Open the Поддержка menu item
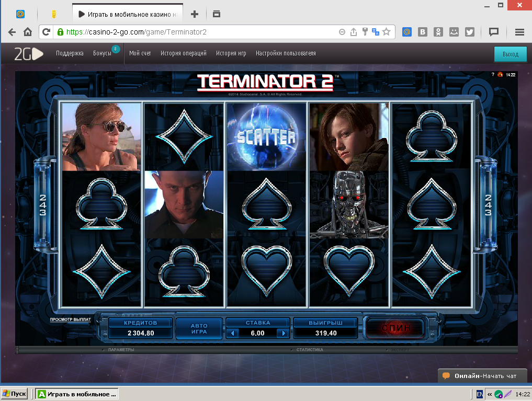This screenshot has width=532, height=401. coord(70,53)
